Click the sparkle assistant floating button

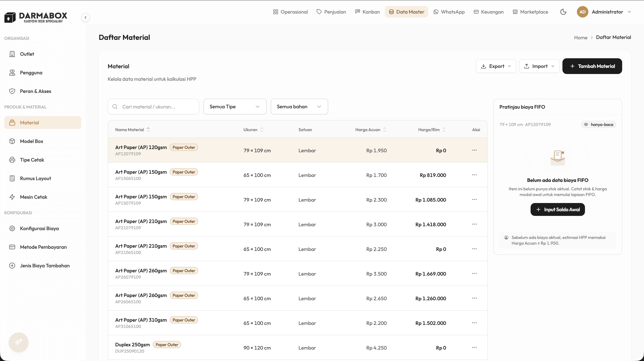(18, 342)
